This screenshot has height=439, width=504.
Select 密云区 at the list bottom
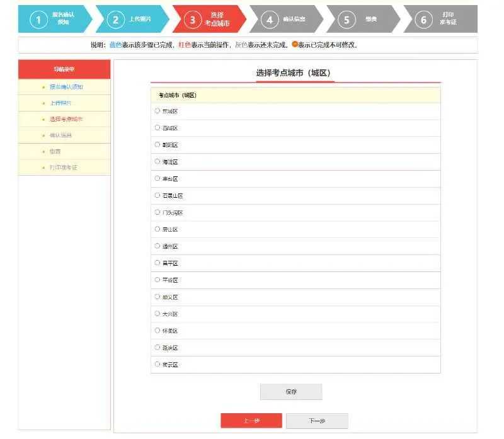point(157,365)
